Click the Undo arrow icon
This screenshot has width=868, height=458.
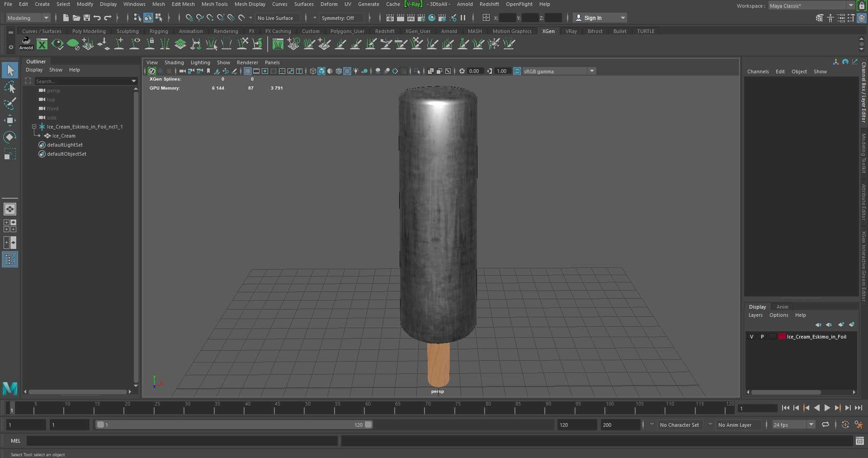tap(97, 18)
